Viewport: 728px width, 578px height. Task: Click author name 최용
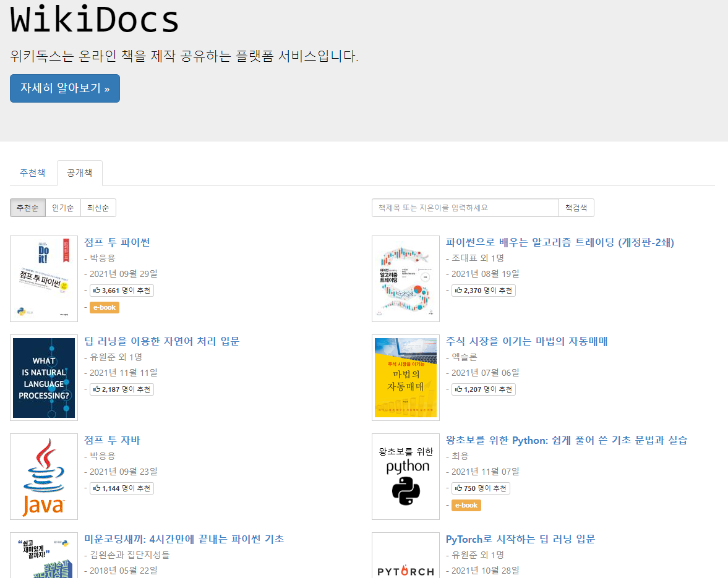coord(460,456)
